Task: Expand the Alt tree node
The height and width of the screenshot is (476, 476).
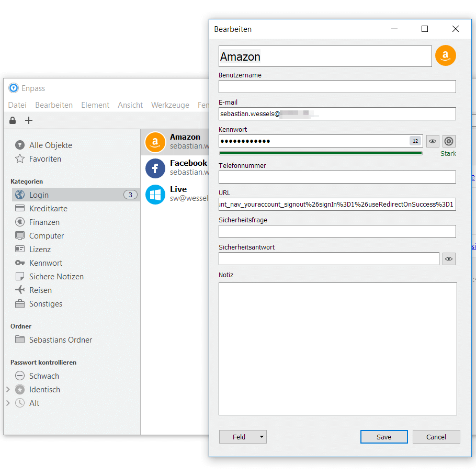Action: (8, 403)
